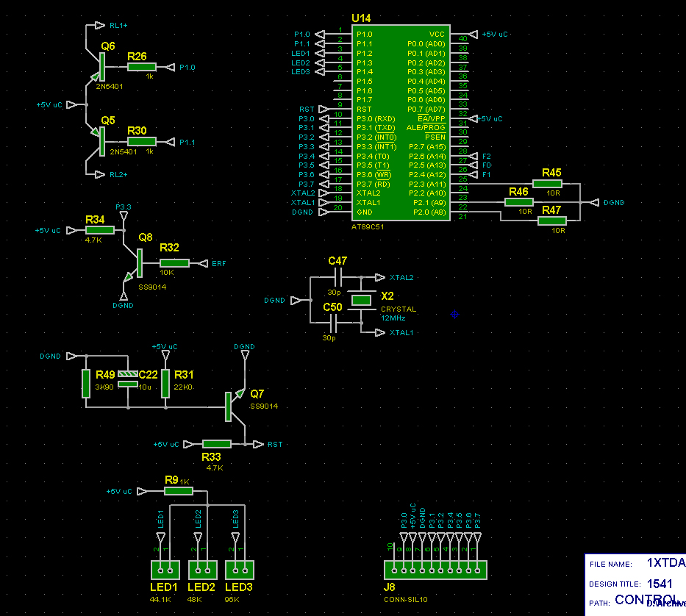Click the AT89C51 part label
The height and width of the screenshot is (616, 686).
[368, 226]
